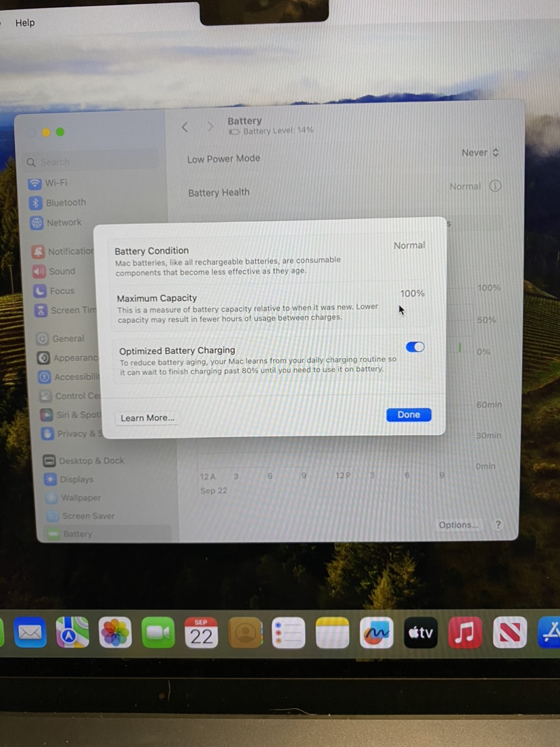This screenshot has height=747, width=560.
Task: Toggle Optimized Battery Charging switch
Action: point(415,347)
